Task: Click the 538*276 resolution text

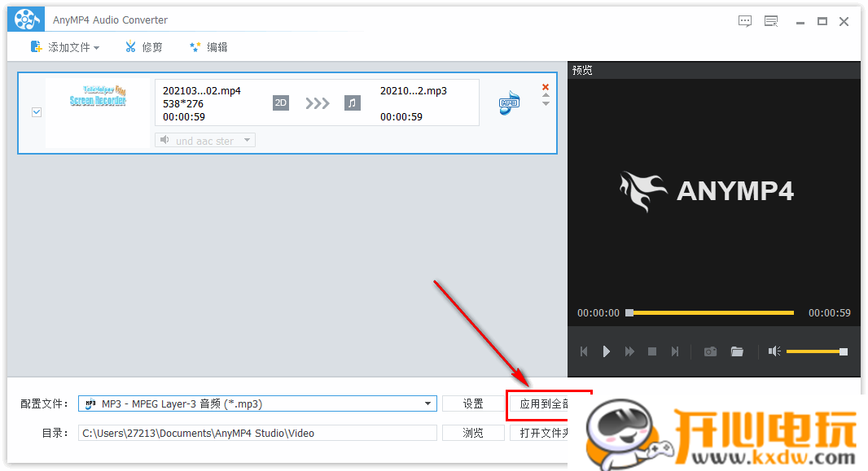Action: pos(182,104)
